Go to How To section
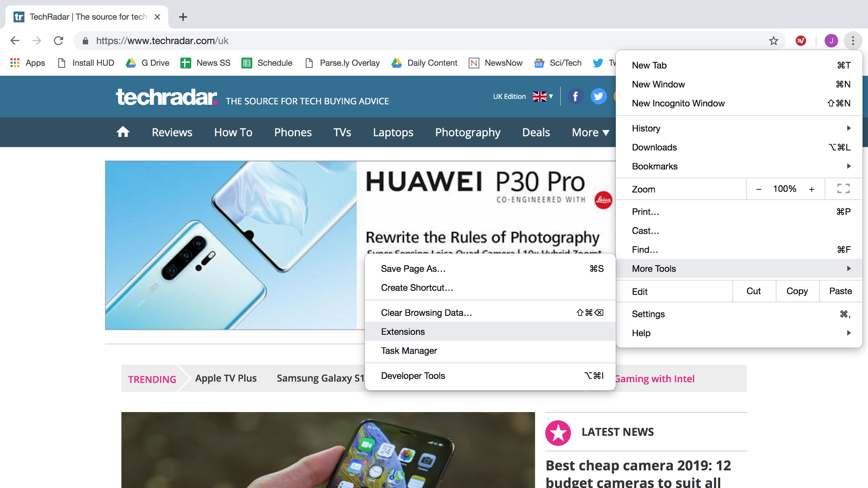This screenshot has width=868, height=488. tap(233, 132)
